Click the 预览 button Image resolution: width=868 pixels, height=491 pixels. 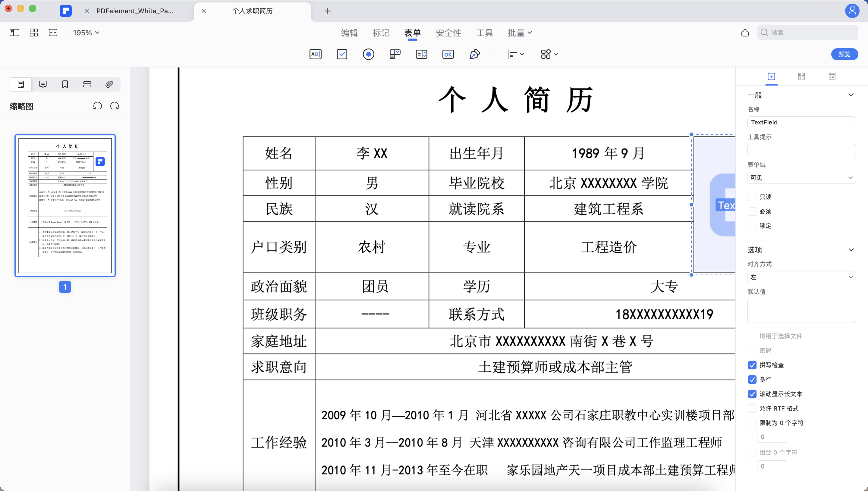(x=844, y=54)
